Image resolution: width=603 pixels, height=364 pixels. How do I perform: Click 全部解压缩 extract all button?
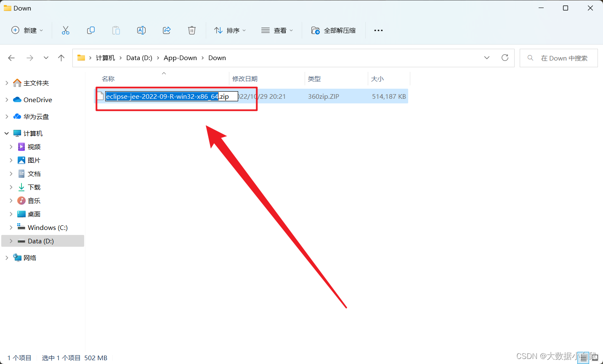(333, 30)
